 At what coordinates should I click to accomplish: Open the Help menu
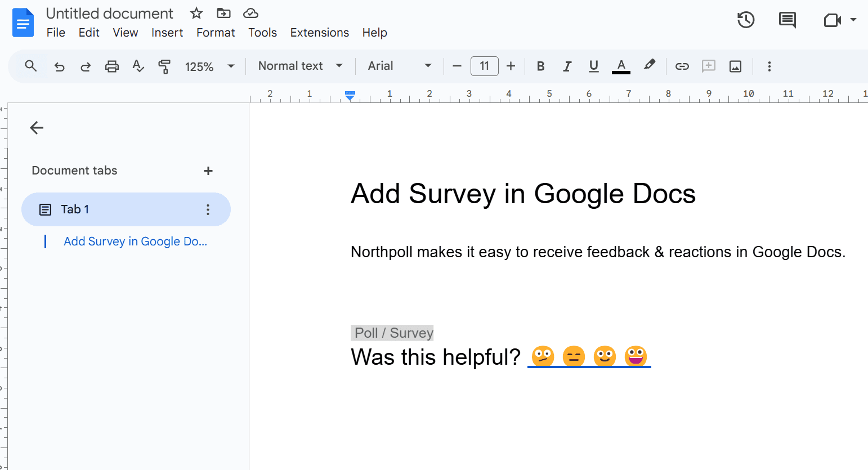pyautogui.click(x=374, y=33)
